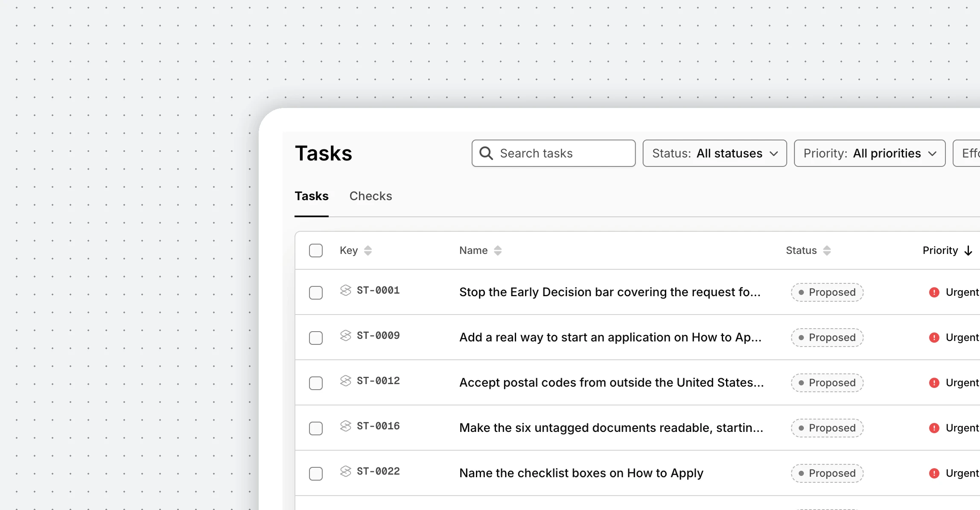Open the Priority: All priorities dropdown
Image resolution: width=980 pixels, height=510 pixels.
click(870, 153)
